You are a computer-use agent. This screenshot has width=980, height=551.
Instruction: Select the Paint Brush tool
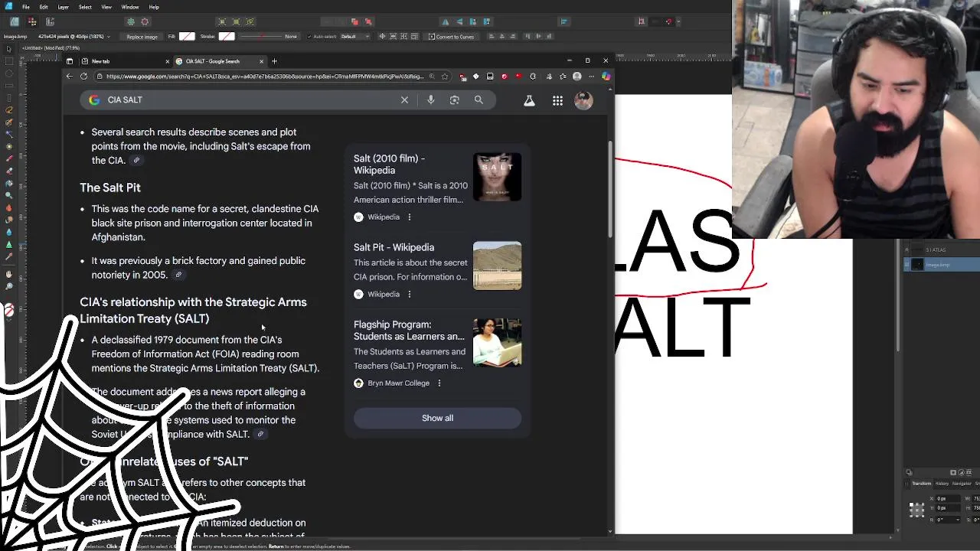(x=9, y=158)
